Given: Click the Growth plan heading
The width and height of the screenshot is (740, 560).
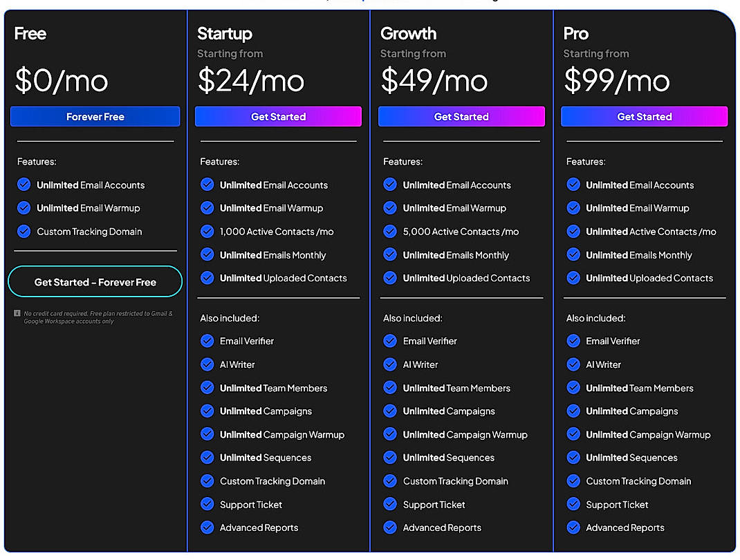Looking at the screenshot, I should [x=408, y=33].
